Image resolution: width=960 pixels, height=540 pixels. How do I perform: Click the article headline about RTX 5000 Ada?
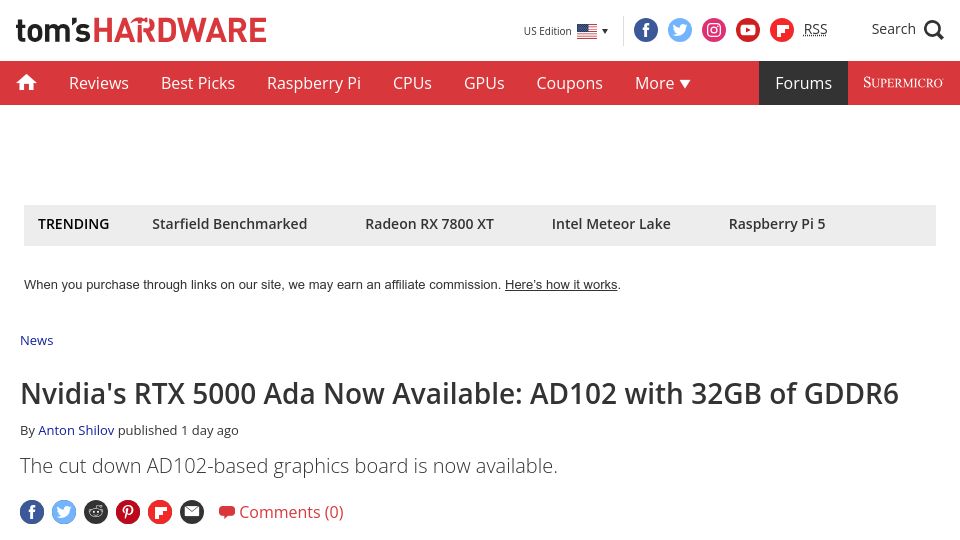point(459,394)
